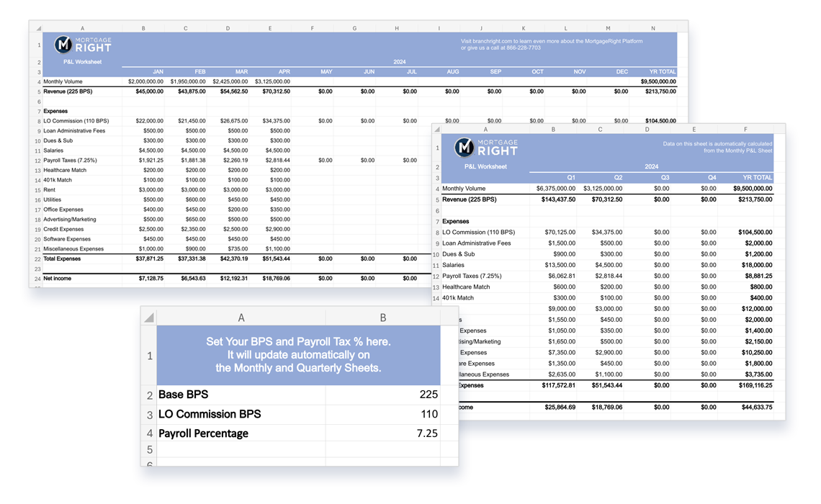This screenshot has width=821, height=504.
Task: Edit the Base BPS value 225
Action: (x=382, y=395)
